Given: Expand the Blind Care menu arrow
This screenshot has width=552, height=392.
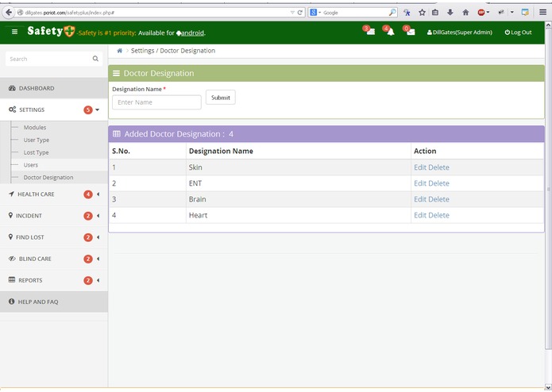Looking at the screenshot, I should click(98, 259).
